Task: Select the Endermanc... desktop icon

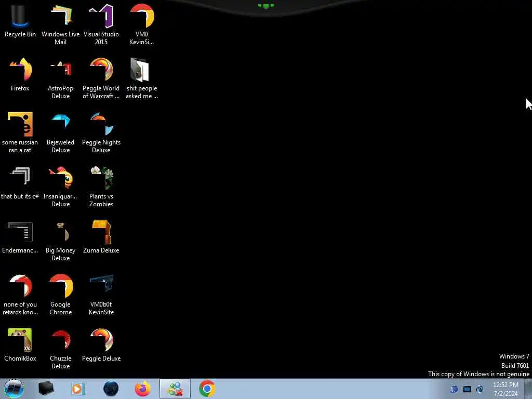Action: coord(20,237)
